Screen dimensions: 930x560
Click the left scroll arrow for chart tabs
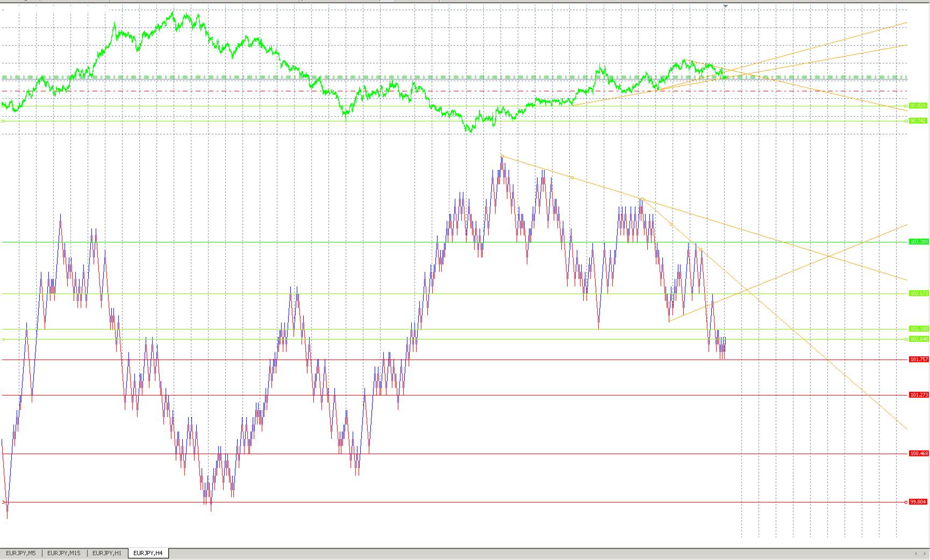pos(915,554)
